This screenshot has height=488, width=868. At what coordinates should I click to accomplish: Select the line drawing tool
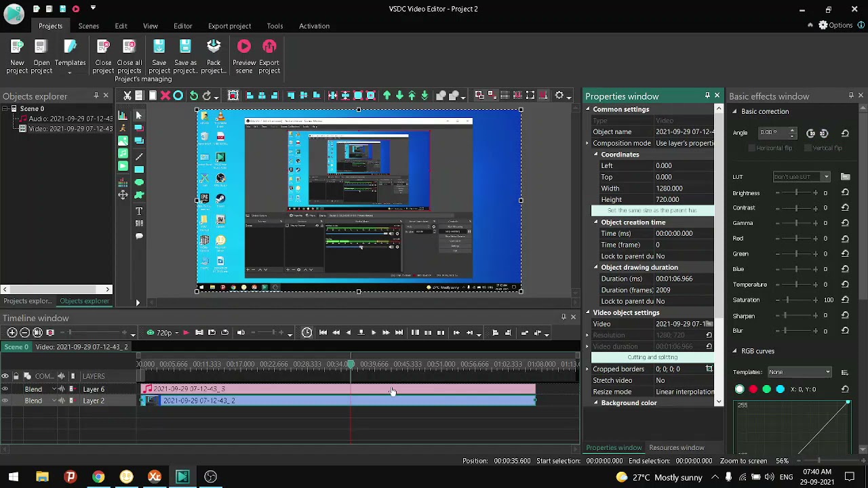click(139, 156)
